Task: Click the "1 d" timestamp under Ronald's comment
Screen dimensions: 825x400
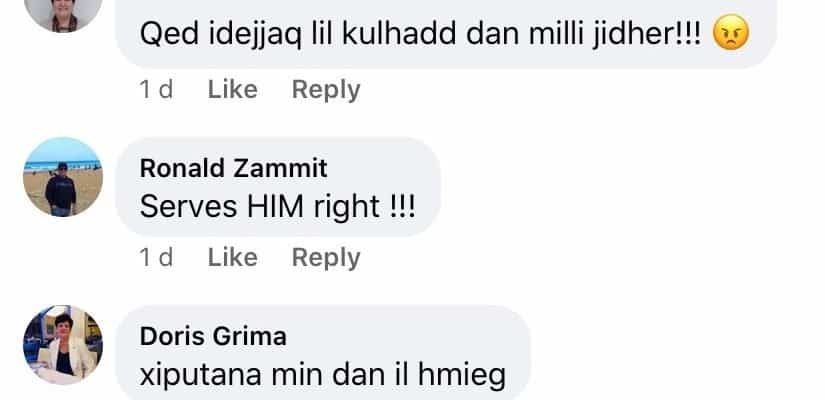Action: pyautogui.click(x=156, y=257)
